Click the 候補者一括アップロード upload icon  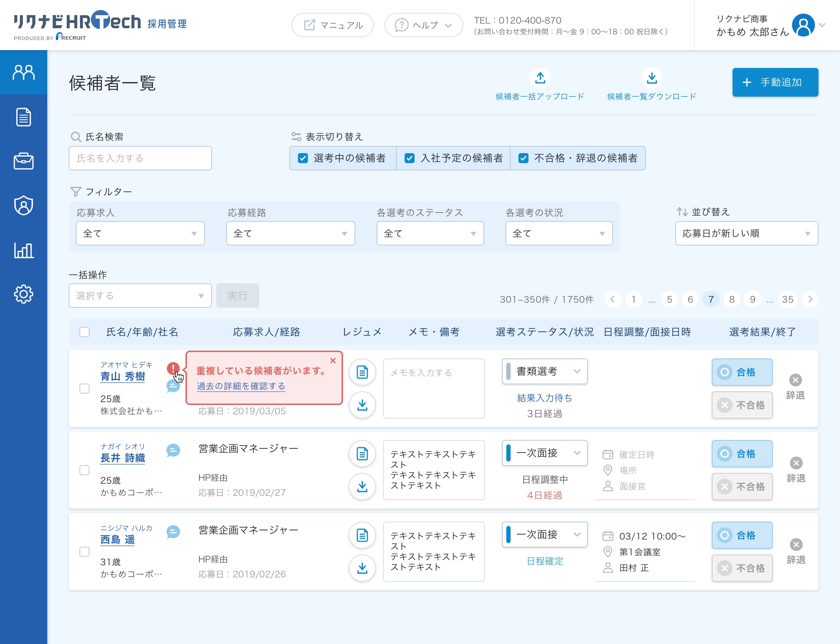pos(540,78)
